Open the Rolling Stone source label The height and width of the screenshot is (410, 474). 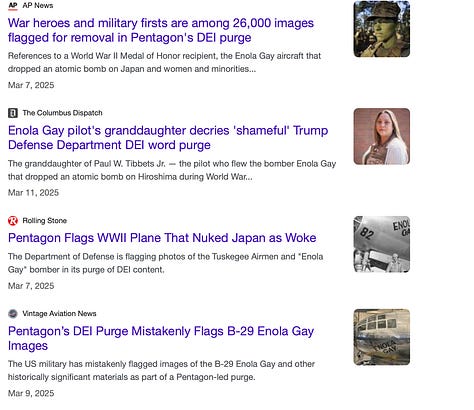45,221
